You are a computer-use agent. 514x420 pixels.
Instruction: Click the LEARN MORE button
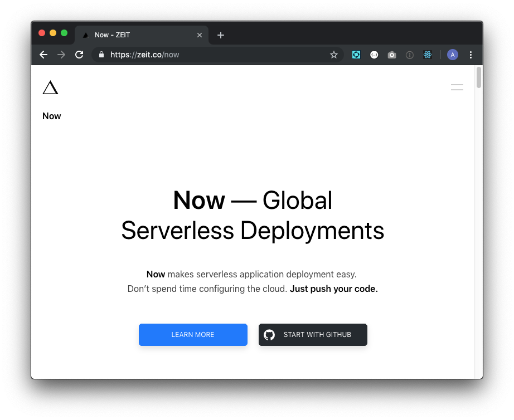coord(193,334)
